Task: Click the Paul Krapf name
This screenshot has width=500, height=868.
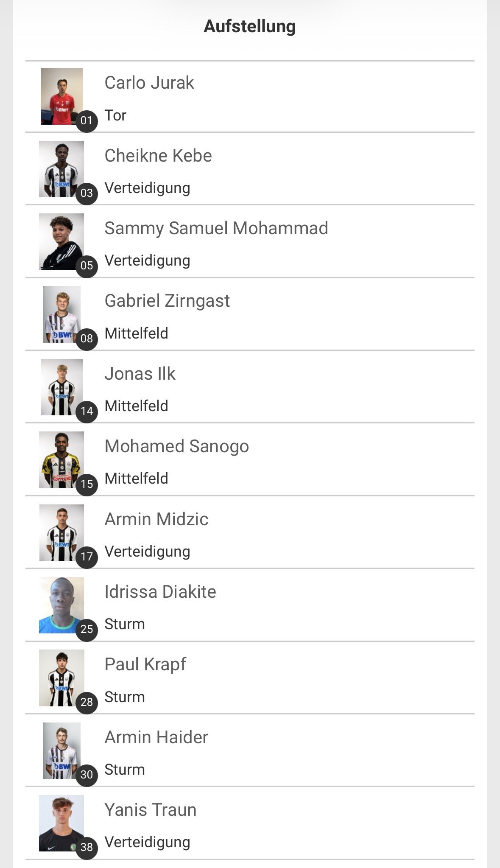Action: tap(145, 664)
